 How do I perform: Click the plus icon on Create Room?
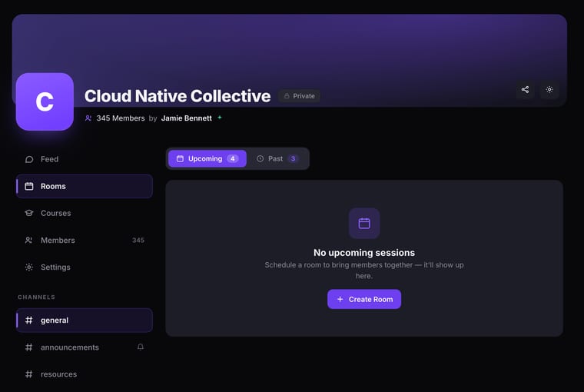[x=340, y=299]
